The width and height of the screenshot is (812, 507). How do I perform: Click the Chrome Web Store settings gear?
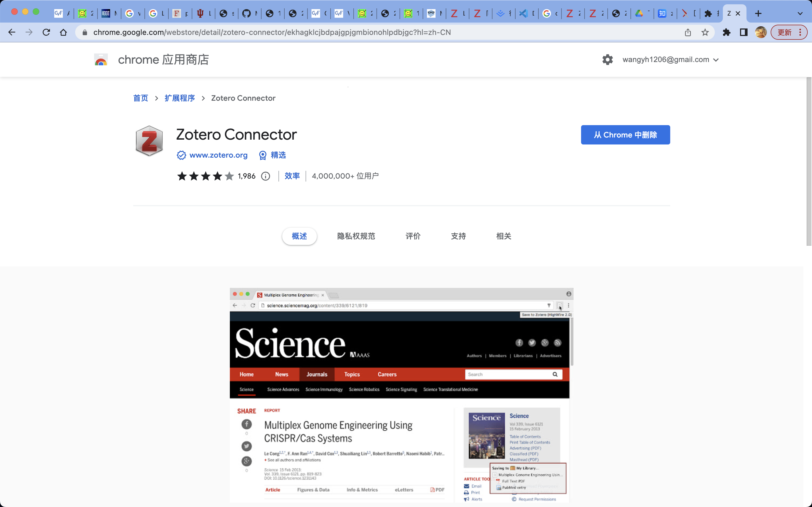[x=607, y=60]
